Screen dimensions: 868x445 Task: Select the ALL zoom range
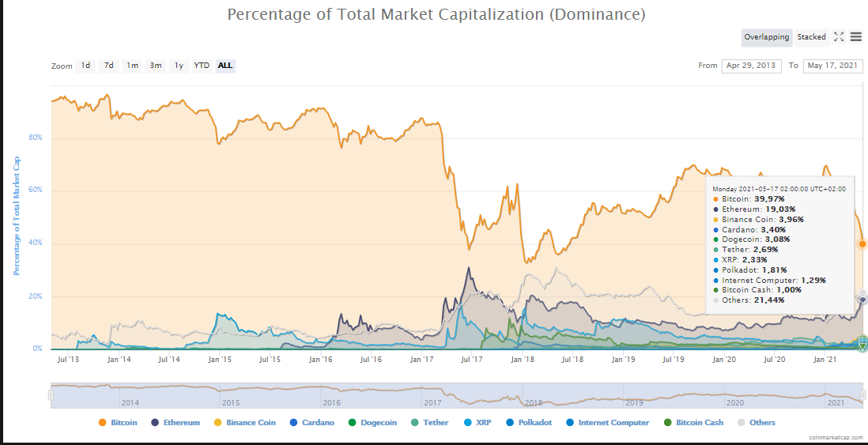pos(225,66)
